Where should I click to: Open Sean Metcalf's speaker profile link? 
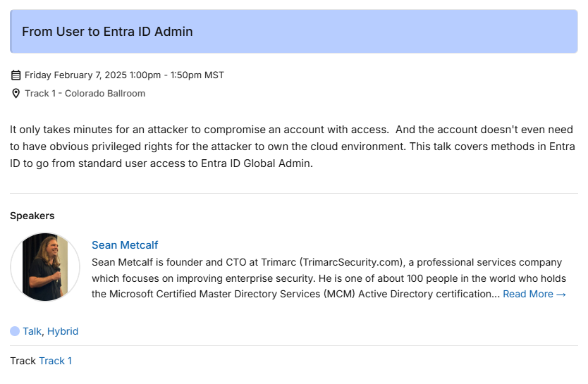125,245
